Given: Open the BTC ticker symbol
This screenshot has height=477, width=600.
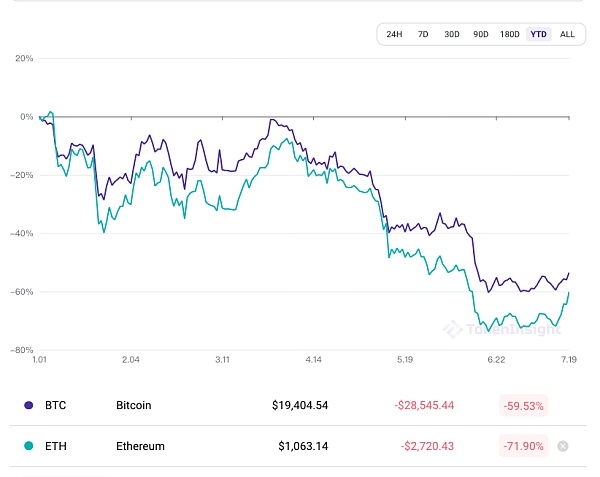Looking at the screenshot, I should 55,406.
